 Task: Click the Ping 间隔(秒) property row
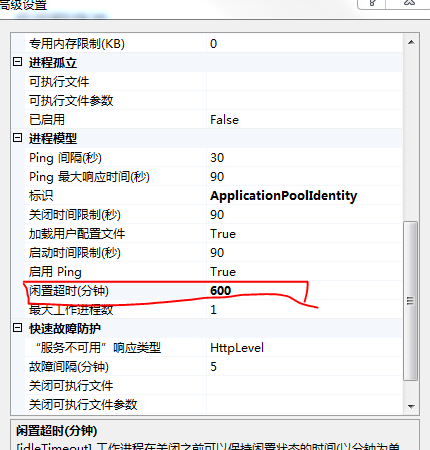(x=214, y=157)
